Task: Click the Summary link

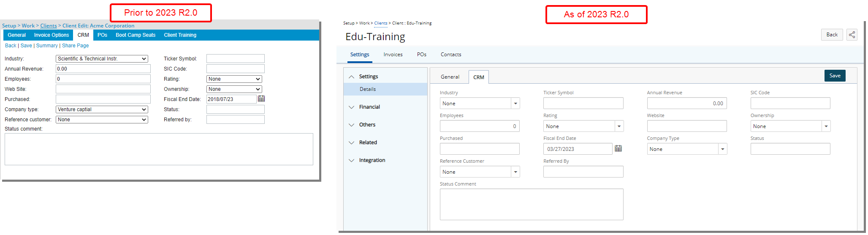Action: 47,46
